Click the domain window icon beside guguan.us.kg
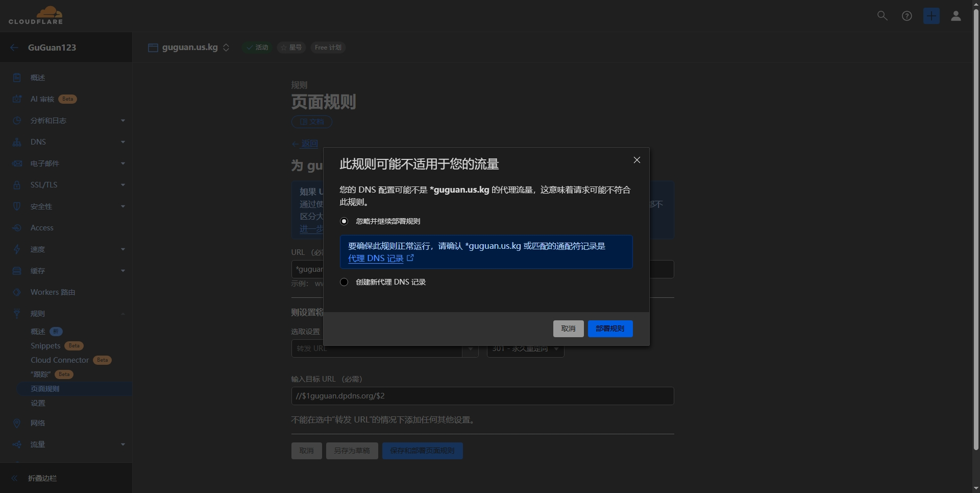980x493 pixels. click(153, 48)
